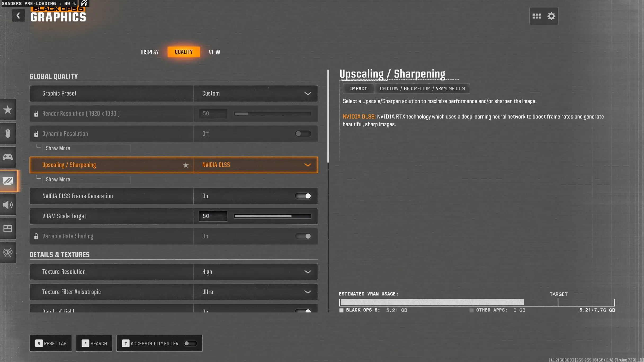Toggle NVIDIA DLSS Frame Generation off
644x362 pixels.
pyautogui.click(x=303, y=196)
